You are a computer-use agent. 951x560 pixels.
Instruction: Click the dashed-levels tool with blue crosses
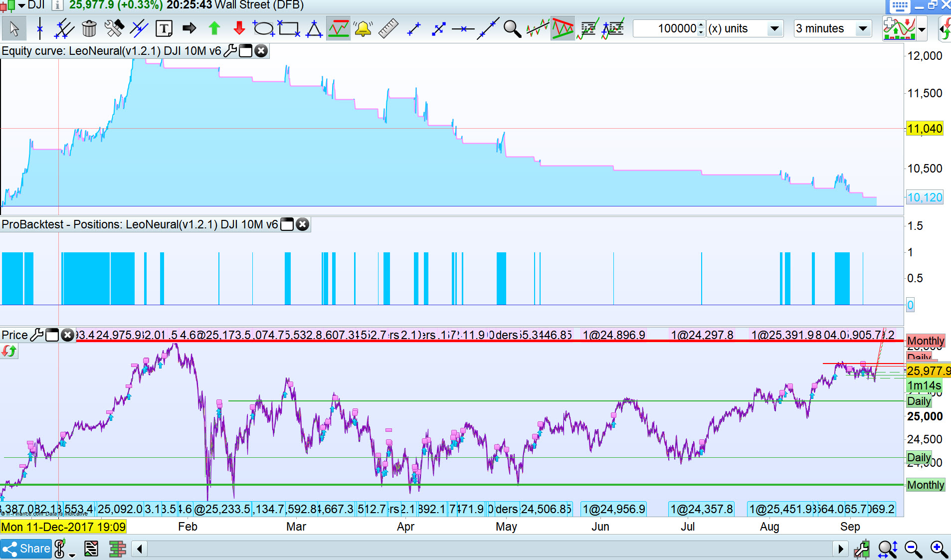pos(613,28)
